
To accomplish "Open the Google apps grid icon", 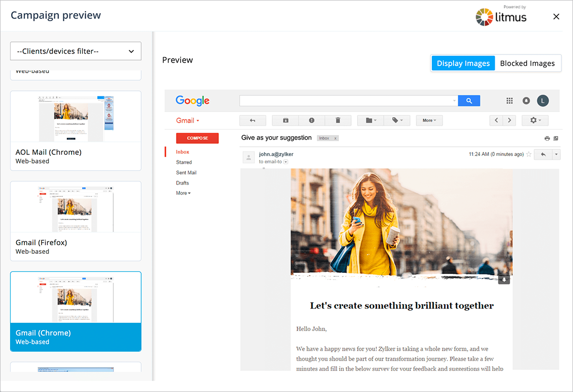I will click(509, 101).
